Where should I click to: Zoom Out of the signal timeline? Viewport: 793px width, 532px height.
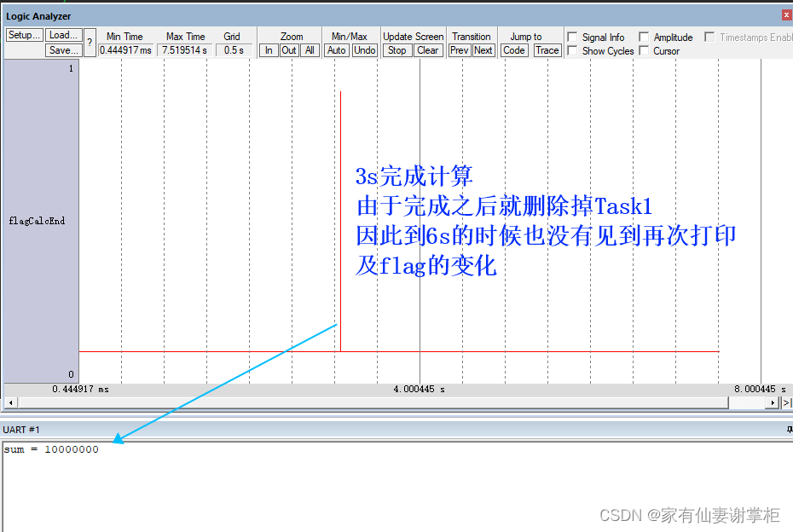point(289,50)
